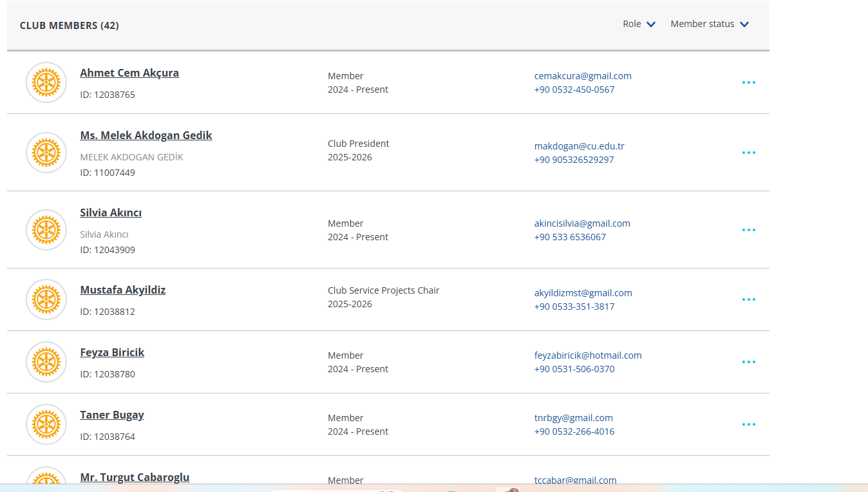Open more options for Feyza Biricik
This screenshot has width=868, height=492.
[x=748, y=362]
